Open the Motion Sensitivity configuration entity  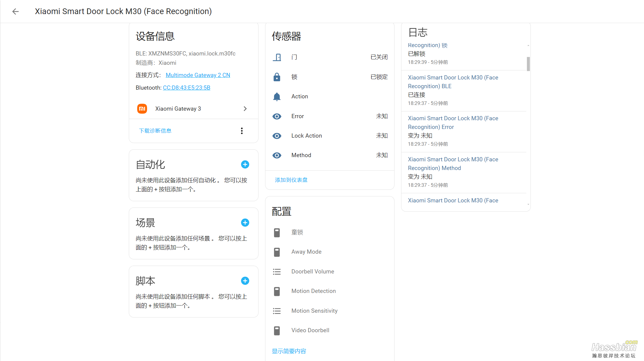tap(330, 311)
